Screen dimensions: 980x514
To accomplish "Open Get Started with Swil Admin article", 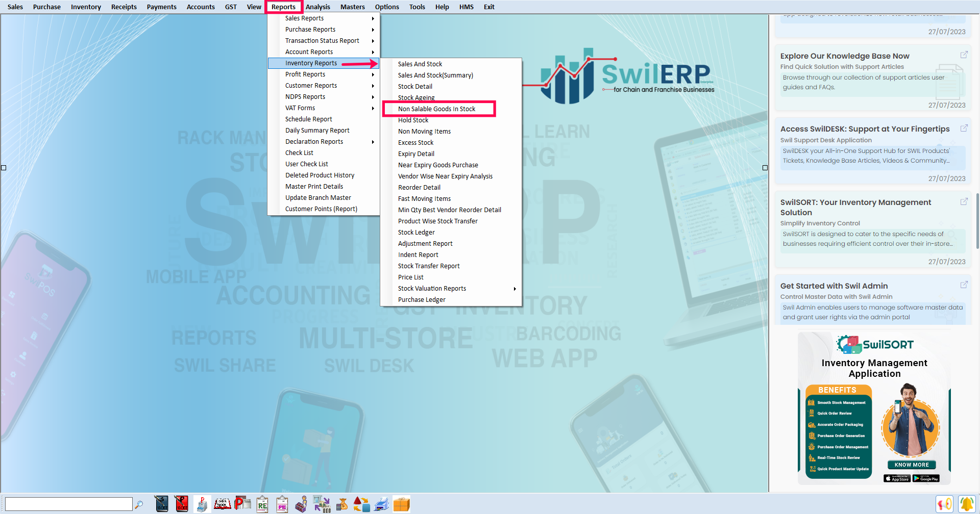I will (x=834, y=286).
